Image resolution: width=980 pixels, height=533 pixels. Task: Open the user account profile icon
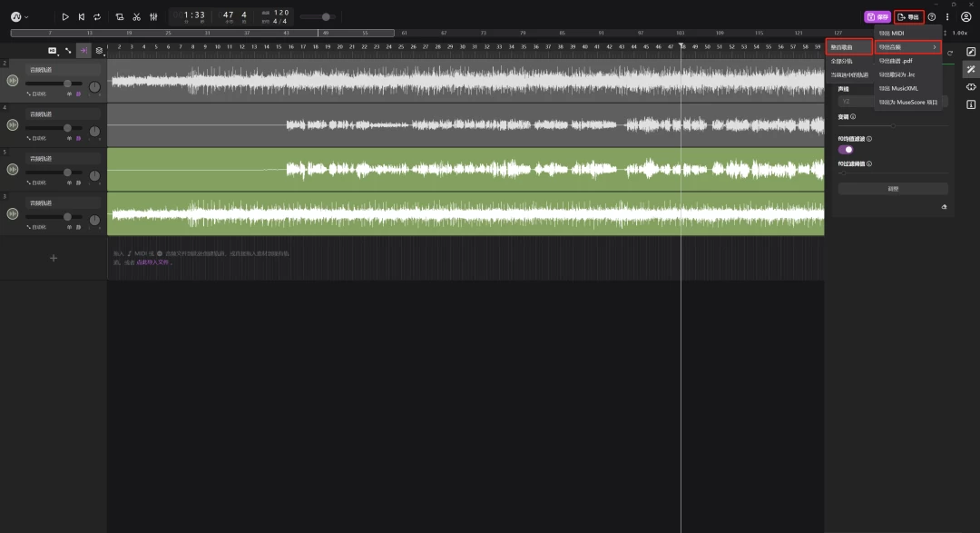pos(965,17)
